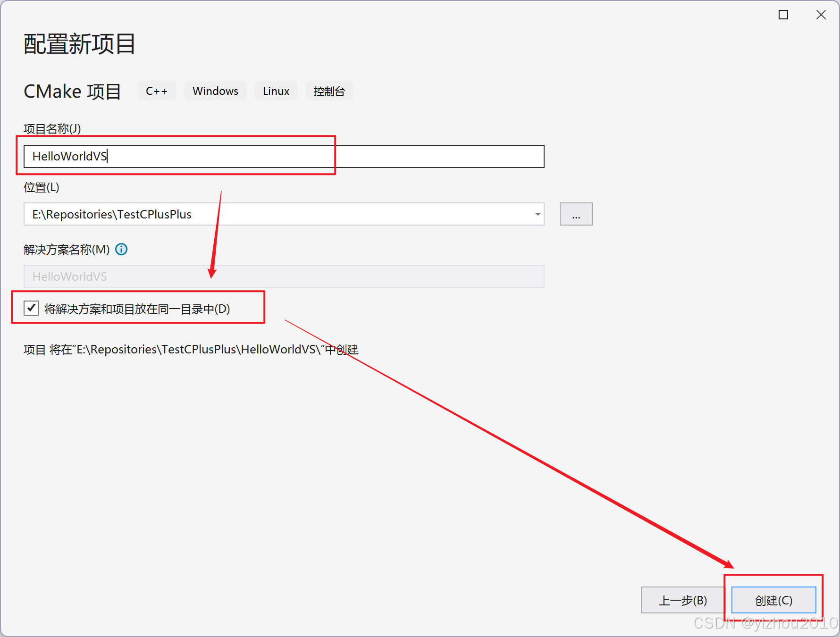Click the 解决方案名称(M) label
This screenshot has width=840, height=637.
click(67, 249)
